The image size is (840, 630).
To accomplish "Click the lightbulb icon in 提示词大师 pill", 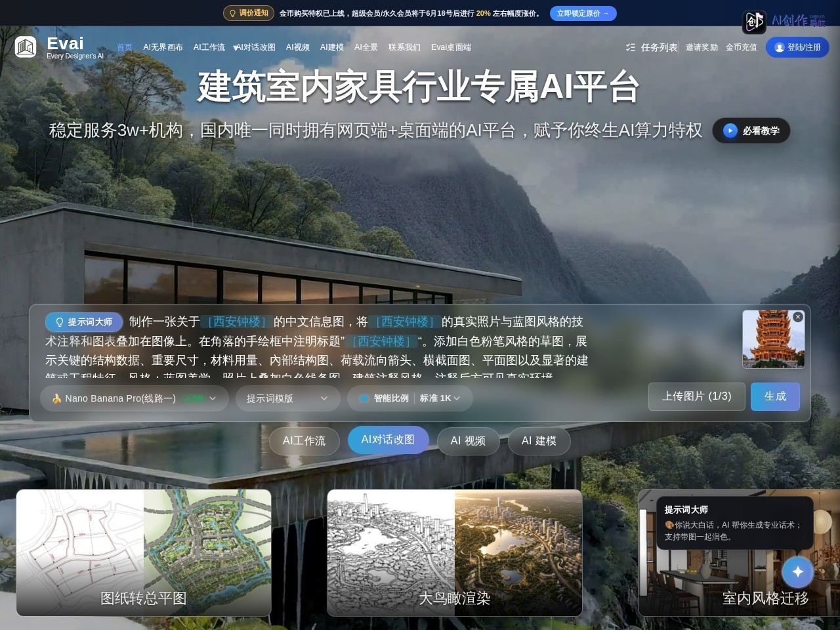I will 60,322.
